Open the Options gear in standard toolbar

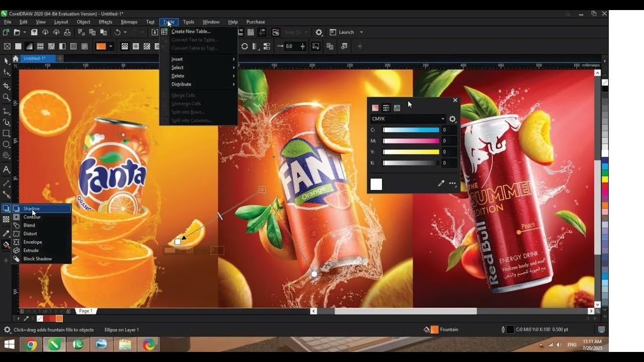318,32
